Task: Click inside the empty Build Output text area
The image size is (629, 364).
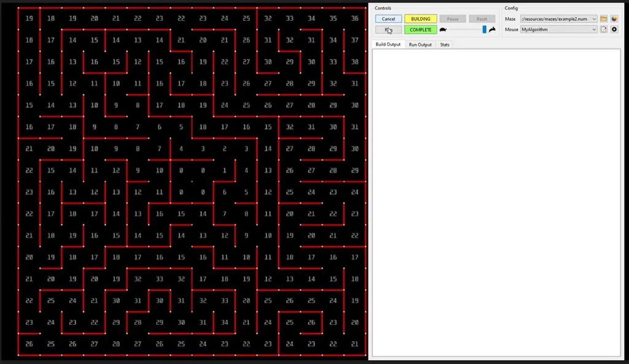Action: pos(496,203)
